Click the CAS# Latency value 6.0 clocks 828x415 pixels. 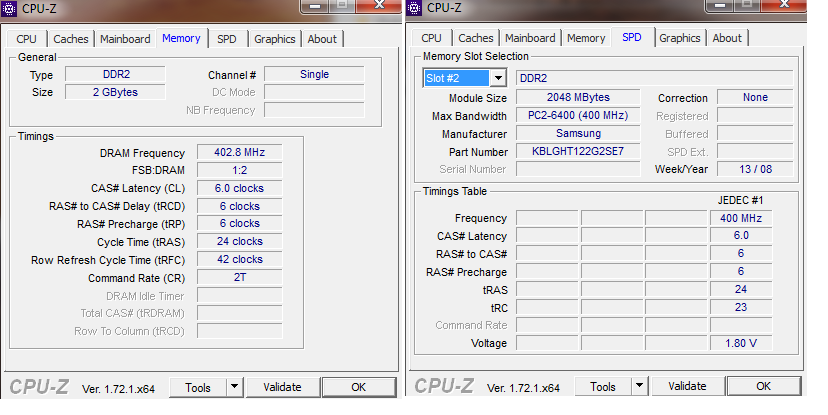coord(240,188)
